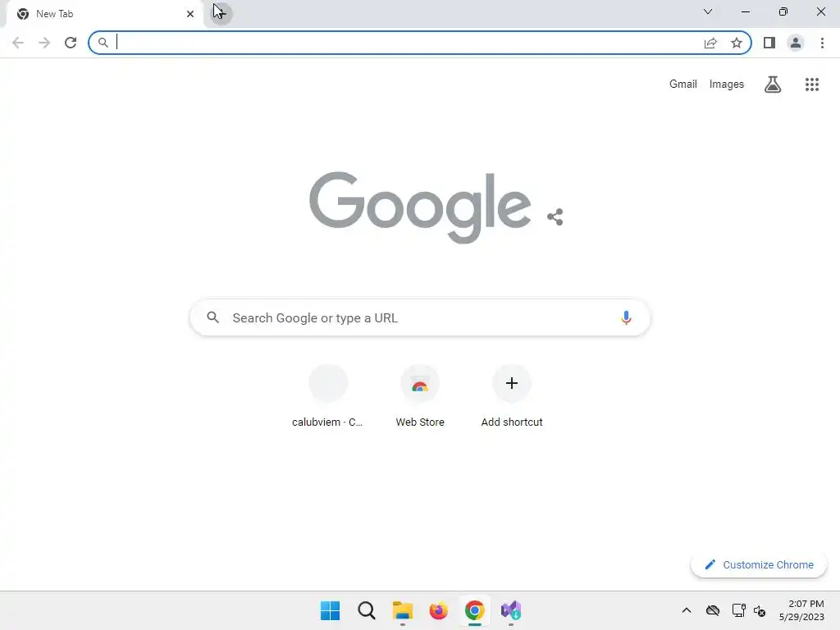This screenshot has height=630, width=840.
Task: Open the Chrome profile avatar
Action: [796, 43]
